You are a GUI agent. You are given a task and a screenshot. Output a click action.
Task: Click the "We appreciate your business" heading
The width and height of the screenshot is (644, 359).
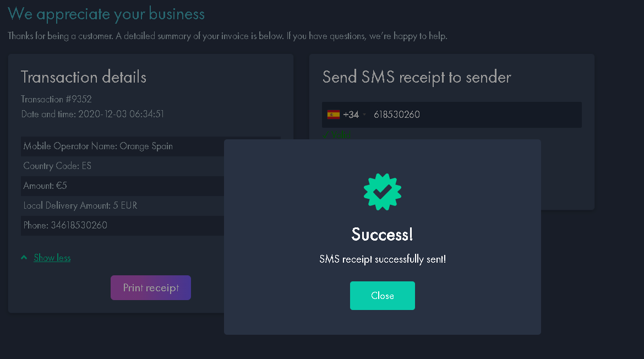pyautogui.click(x=106, y=14)
